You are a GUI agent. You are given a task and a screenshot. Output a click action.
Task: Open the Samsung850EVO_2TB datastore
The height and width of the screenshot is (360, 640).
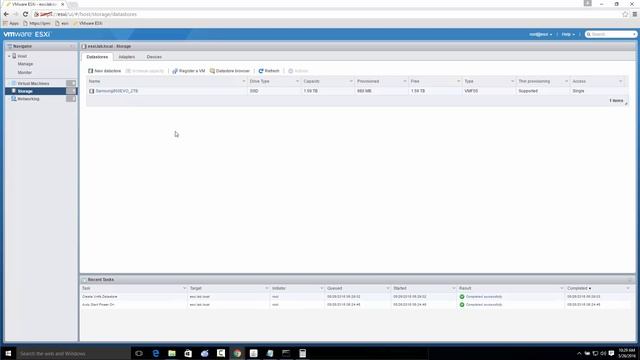(117, 91)
